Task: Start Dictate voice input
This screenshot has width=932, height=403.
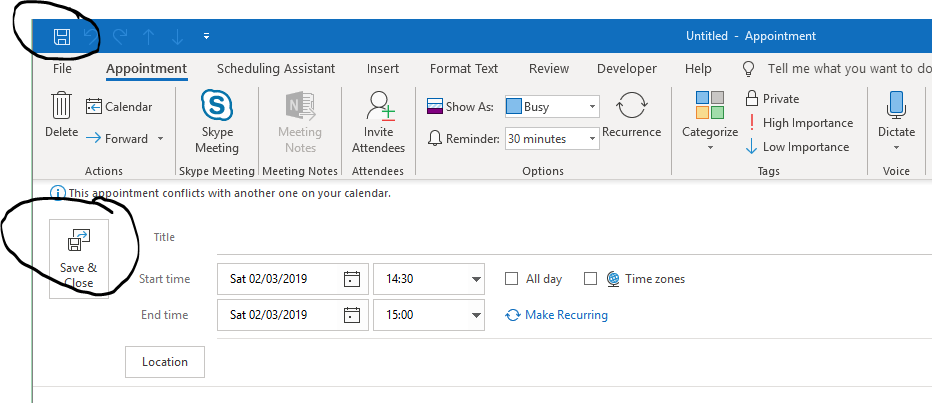Action: click(x=896, y=114)
